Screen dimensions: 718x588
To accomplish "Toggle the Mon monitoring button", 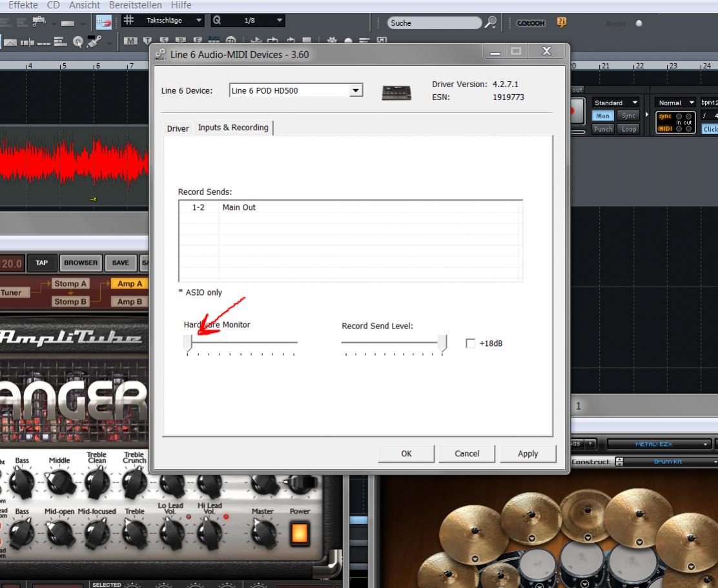I will (x=602, y=116).
